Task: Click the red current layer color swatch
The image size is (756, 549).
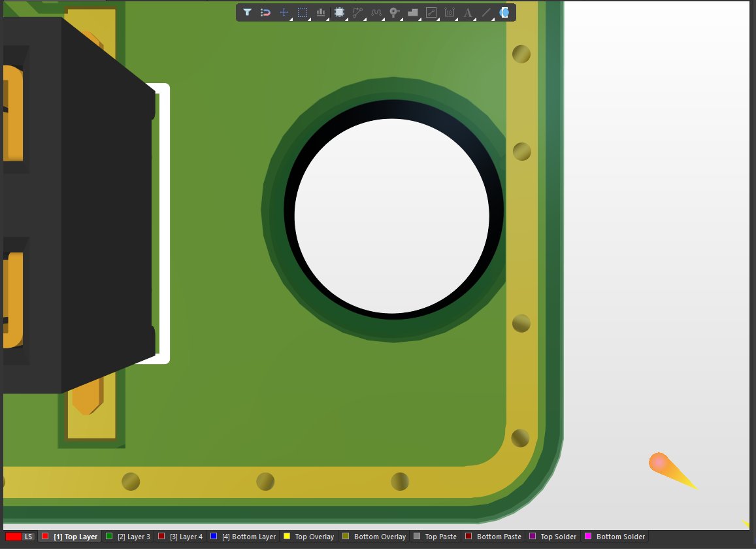Action: [14, 537]
